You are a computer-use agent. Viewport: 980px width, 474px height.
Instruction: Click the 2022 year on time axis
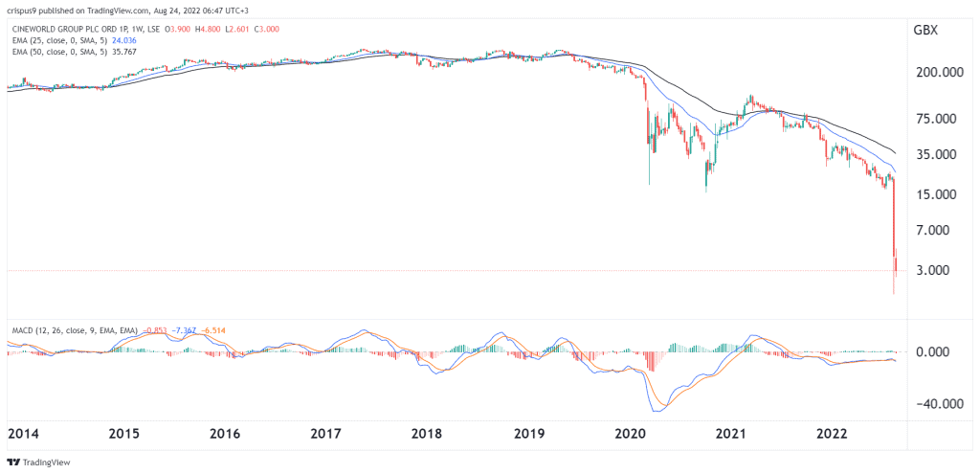834,434
